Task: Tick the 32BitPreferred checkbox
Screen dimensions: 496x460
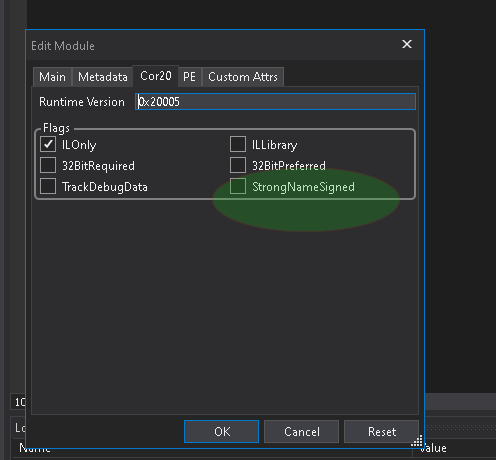Action: (238, 165)
